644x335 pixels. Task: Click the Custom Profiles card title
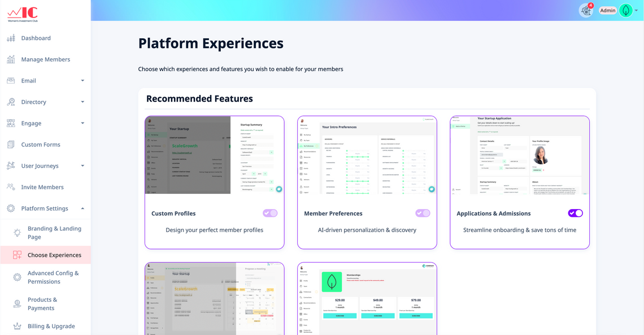tap(173, 214)
